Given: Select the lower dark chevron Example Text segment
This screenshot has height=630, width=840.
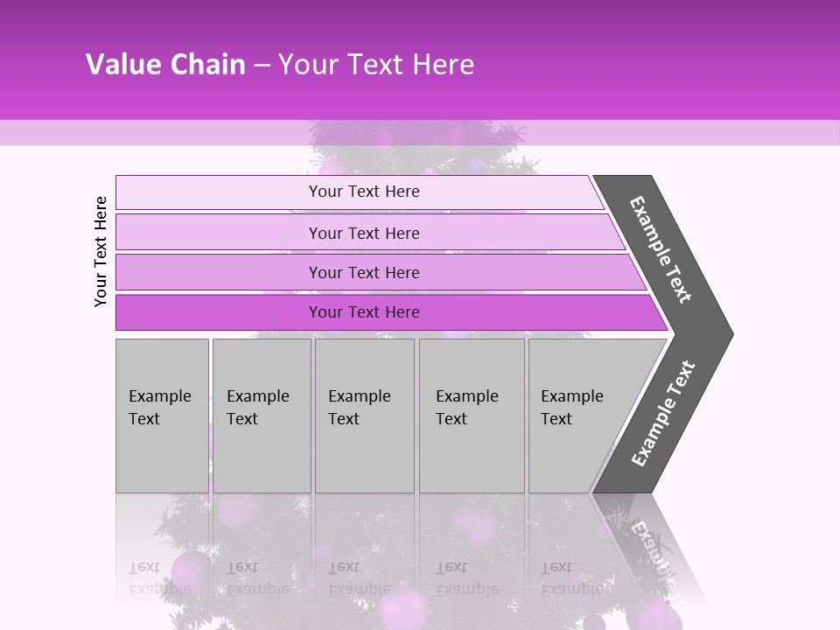Looking at the screenshot, I should coord(665,413).
